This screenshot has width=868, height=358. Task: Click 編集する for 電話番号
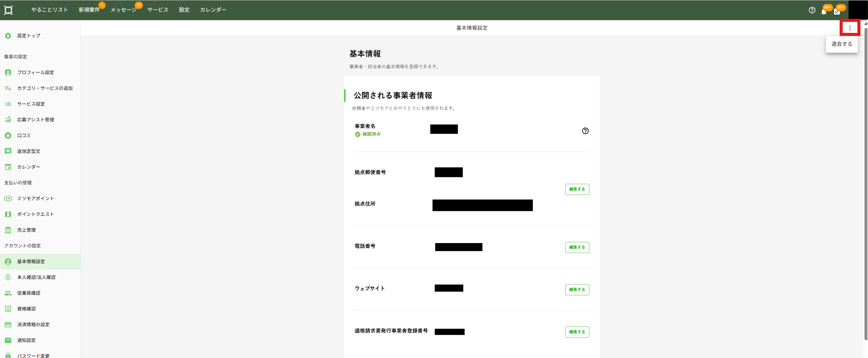[577, 247]
